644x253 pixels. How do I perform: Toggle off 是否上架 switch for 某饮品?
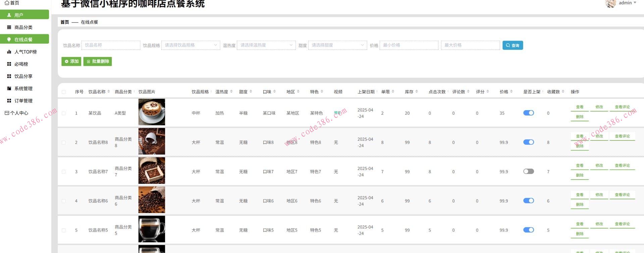[528, 113]
